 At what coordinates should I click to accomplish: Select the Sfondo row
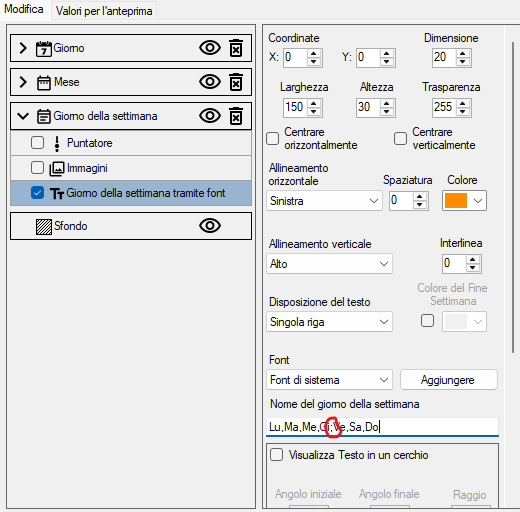point(131,226)
